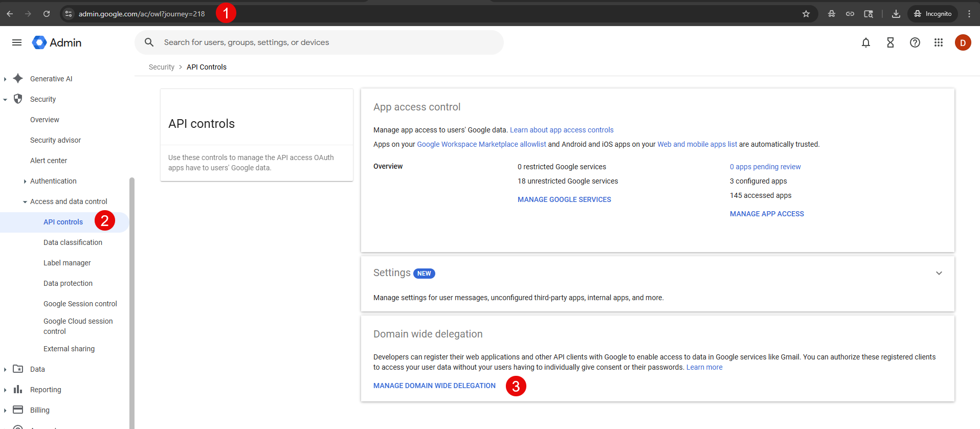Open Data classification in sidebar

tap(73, 242)
